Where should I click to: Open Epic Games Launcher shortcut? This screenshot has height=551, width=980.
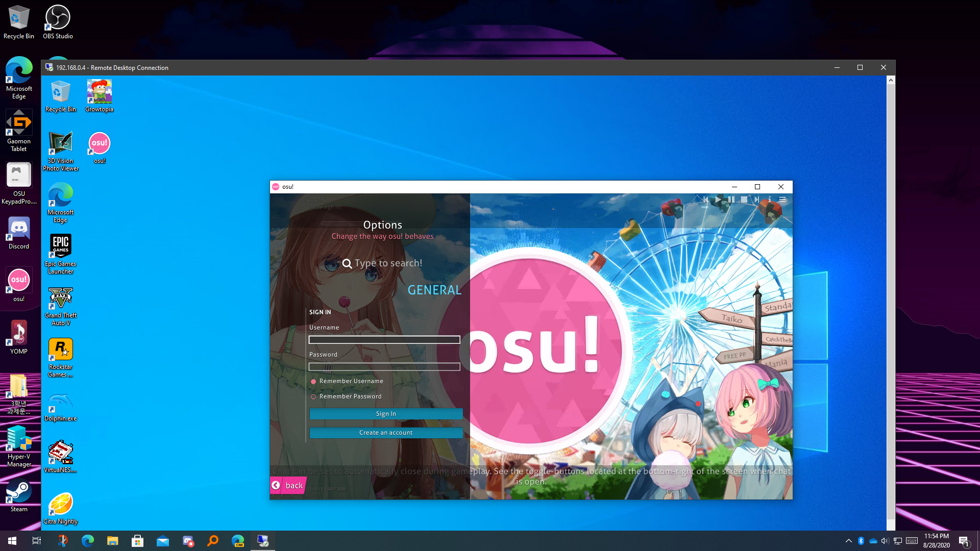click(x=61, y=254)
